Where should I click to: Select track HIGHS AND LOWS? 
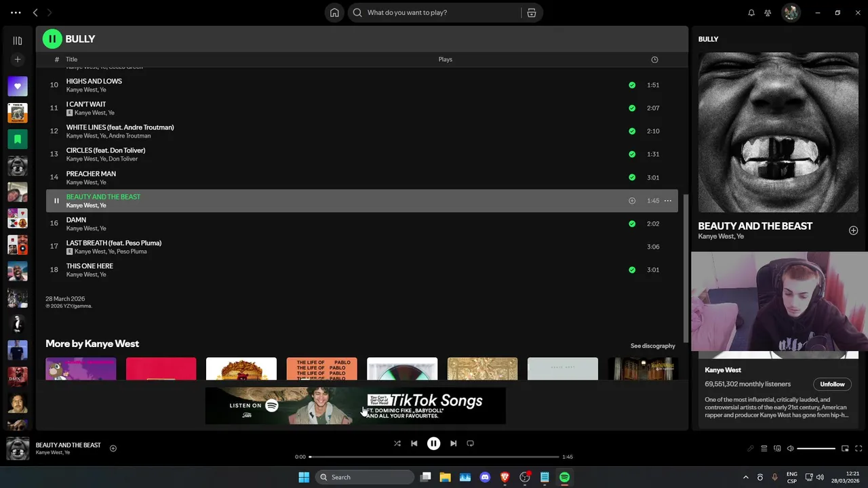coord(94,81)
